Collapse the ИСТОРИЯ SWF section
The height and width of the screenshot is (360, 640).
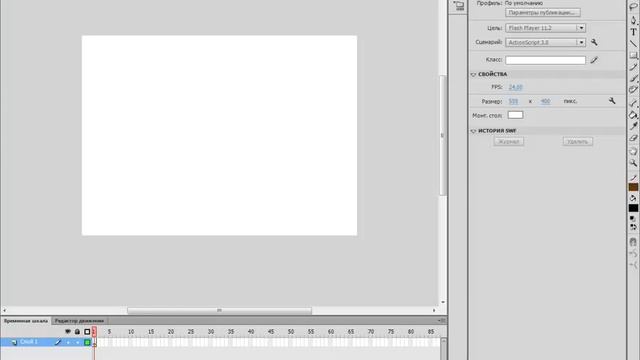473,131
